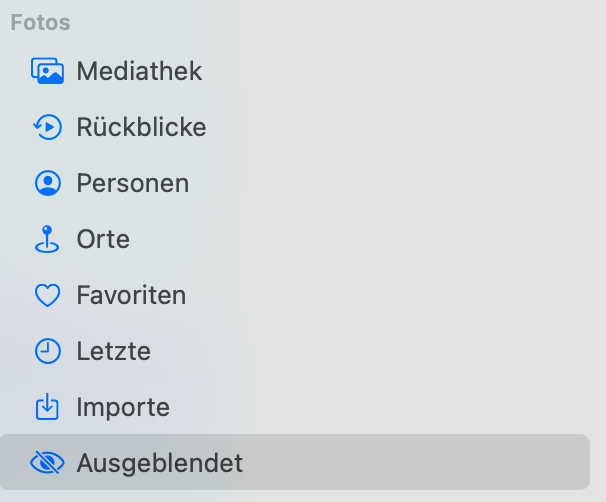
Task: Open the Orte places view
Action: pyautogui.click(x=103, y=240)
